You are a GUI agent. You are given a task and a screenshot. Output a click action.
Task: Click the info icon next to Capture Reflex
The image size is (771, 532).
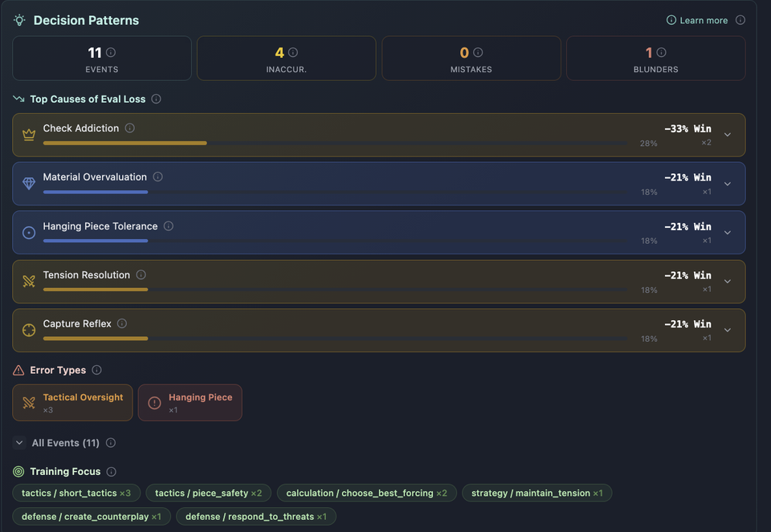pos(122,323)
